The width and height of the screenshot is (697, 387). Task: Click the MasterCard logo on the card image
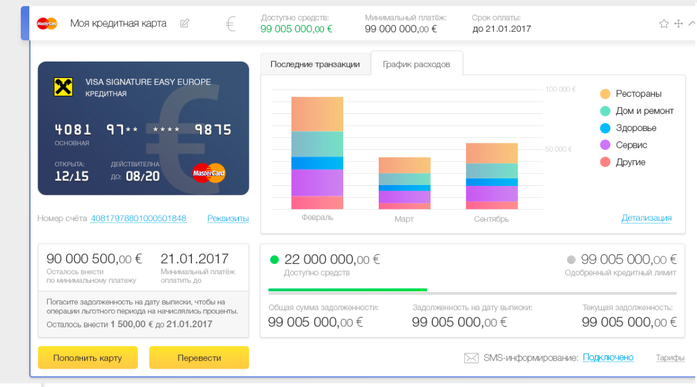(x=209, y=173)
